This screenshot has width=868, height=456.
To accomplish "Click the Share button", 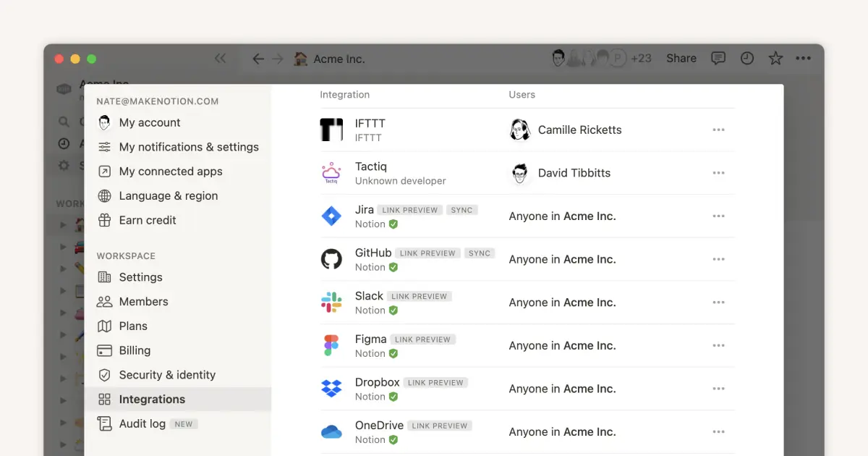I will tap(681, 58).
